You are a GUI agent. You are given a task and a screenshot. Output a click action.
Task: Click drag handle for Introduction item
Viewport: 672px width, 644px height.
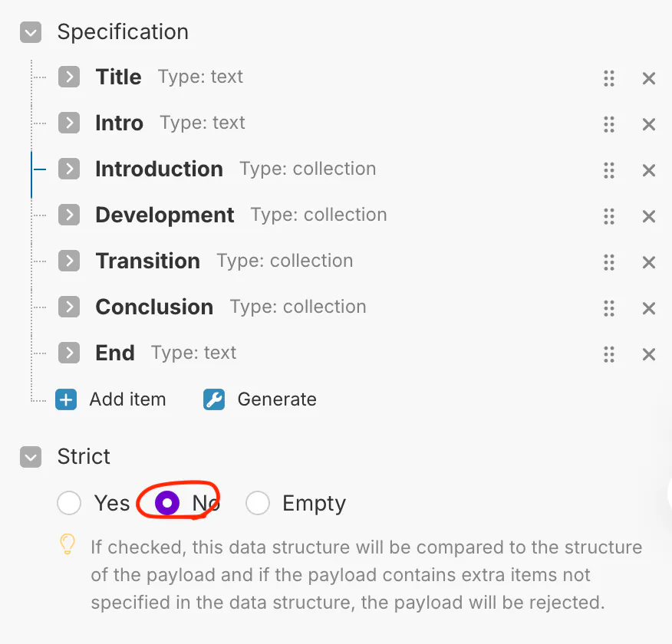click(609, 170)
